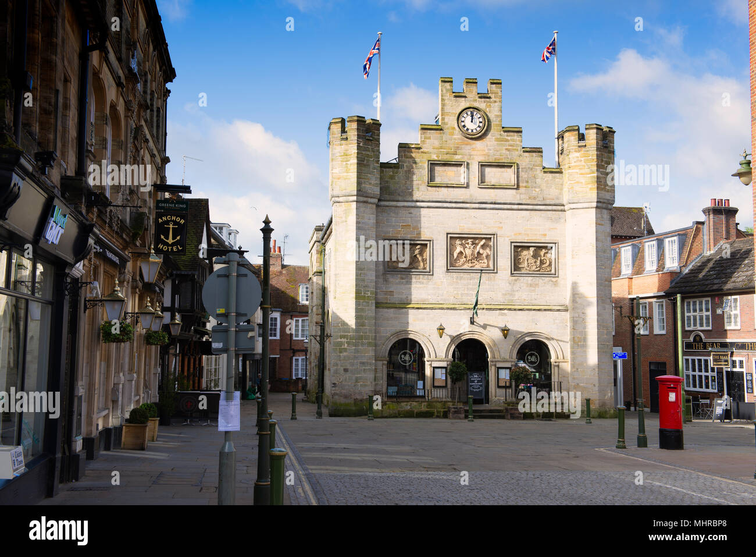756x557 pixels.
Task: Click the 'GREENE KING' text on sign
Action: coord(171,205)
